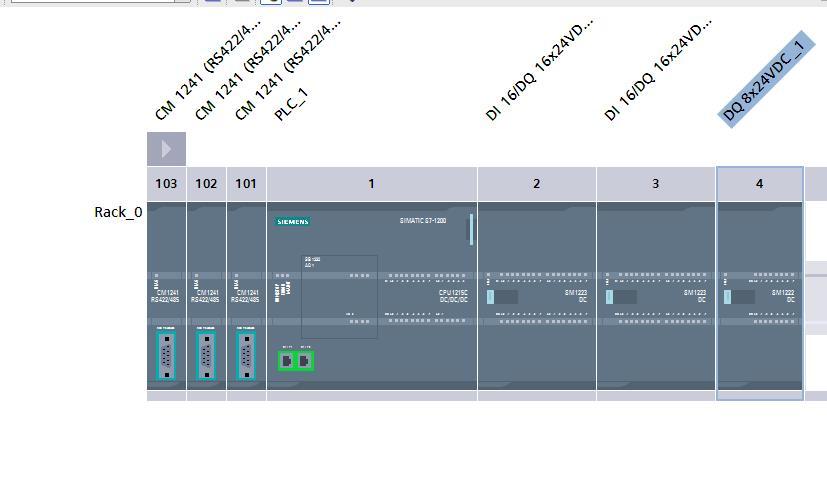Click the CM 1241 label pointing to slot 102
The height and width of the screenshot is (491, 827).
(248, 69)
